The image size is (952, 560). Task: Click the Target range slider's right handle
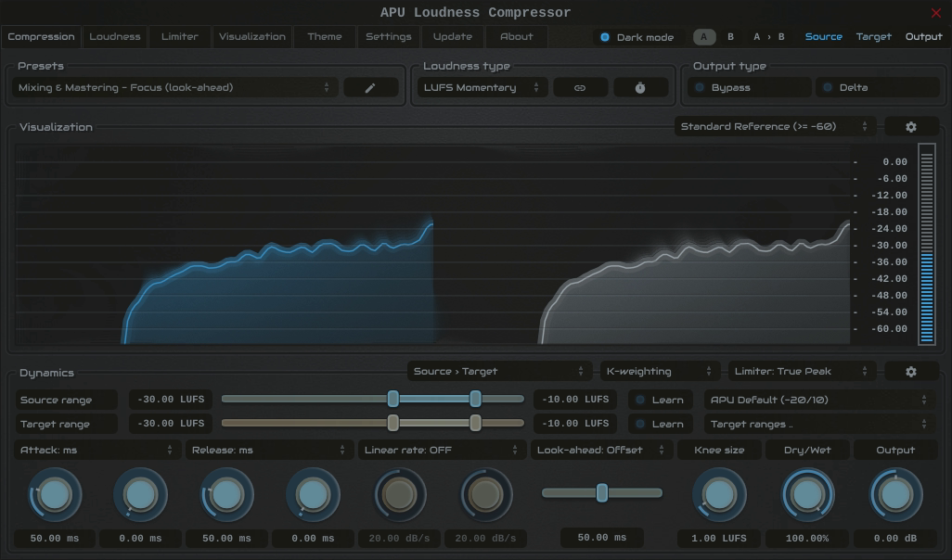[475, 423]
